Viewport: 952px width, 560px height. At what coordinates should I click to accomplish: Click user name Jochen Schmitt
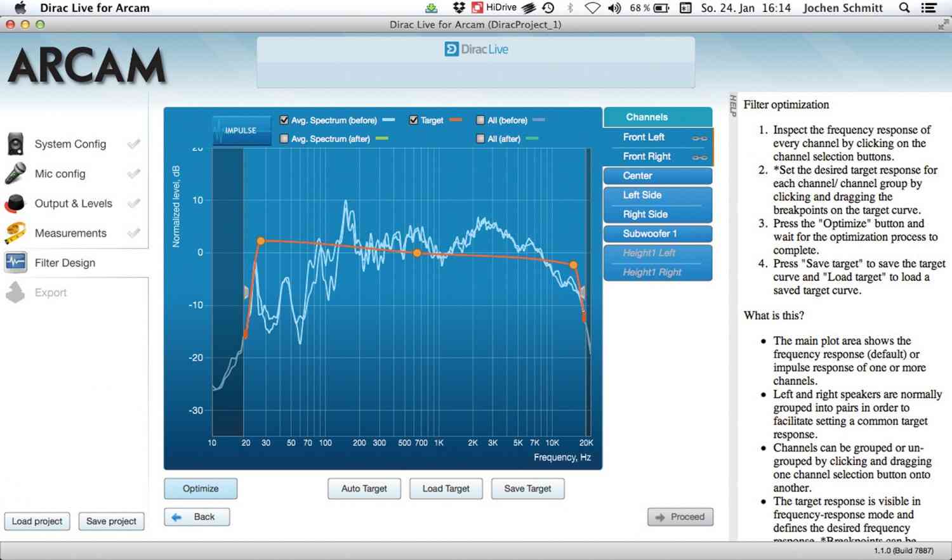(843, 8)
